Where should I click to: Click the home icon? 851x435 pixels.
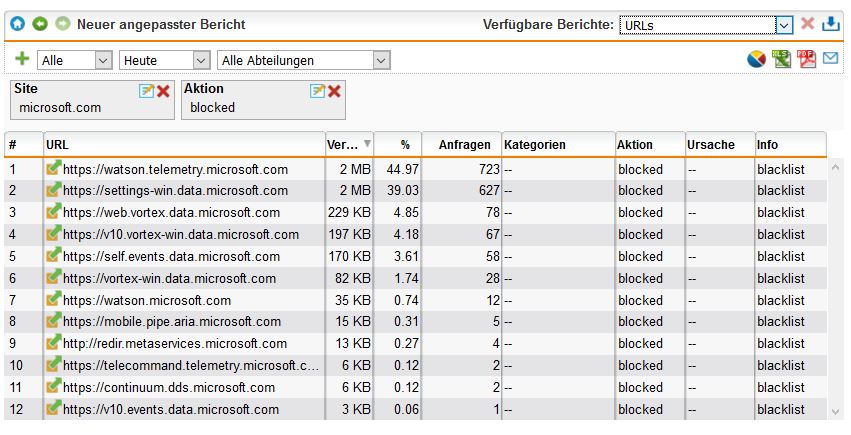coord(17,23)
